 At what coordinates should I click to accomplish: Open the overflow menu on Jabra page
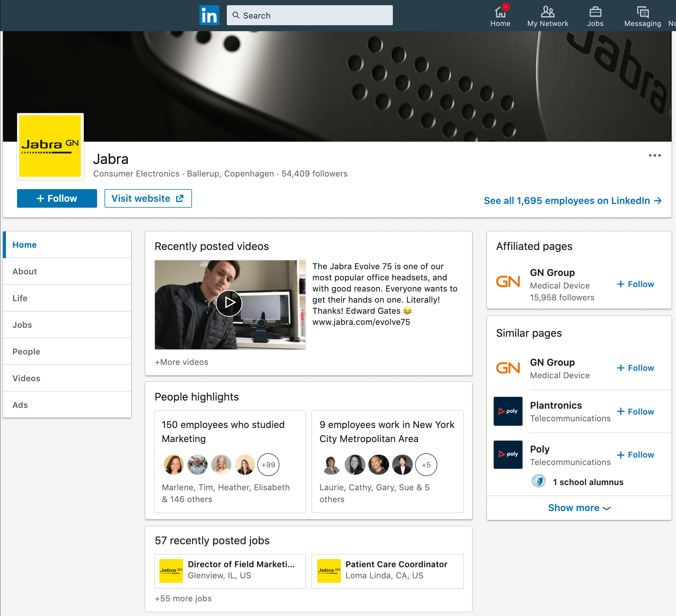pyautogui.click(x=655, y=156)
